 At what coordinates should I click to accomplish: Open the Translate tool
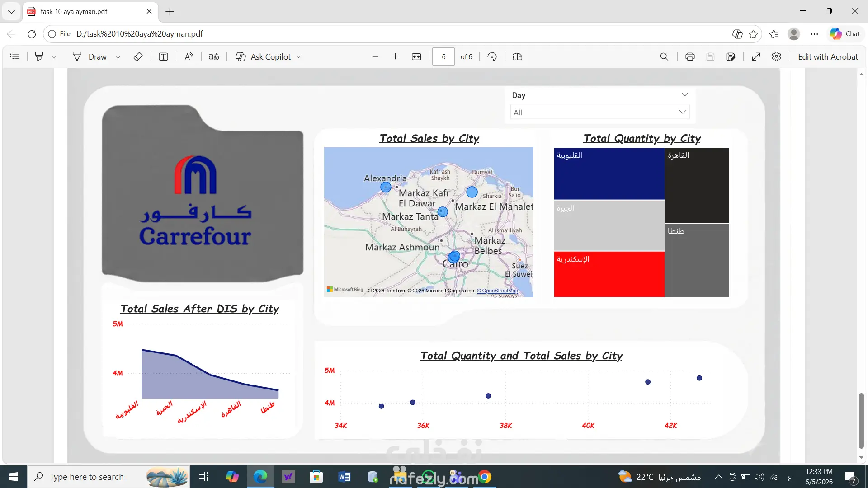[214, 57]
